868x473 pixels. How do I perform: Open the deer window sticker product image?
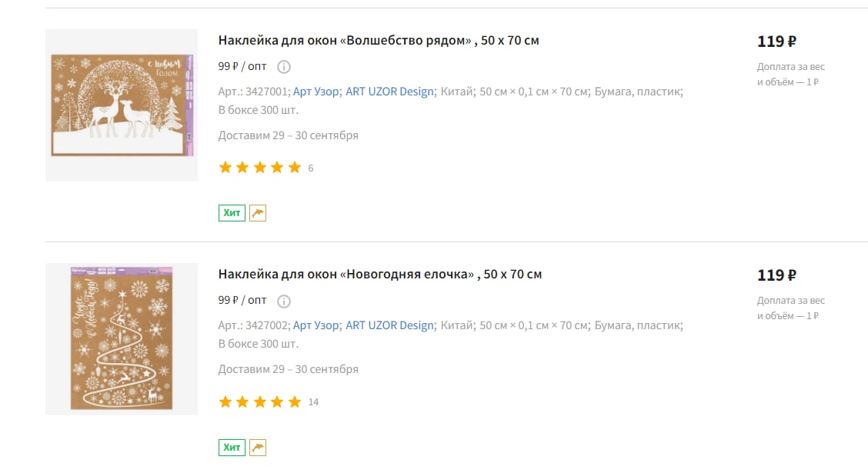[122, 105]
